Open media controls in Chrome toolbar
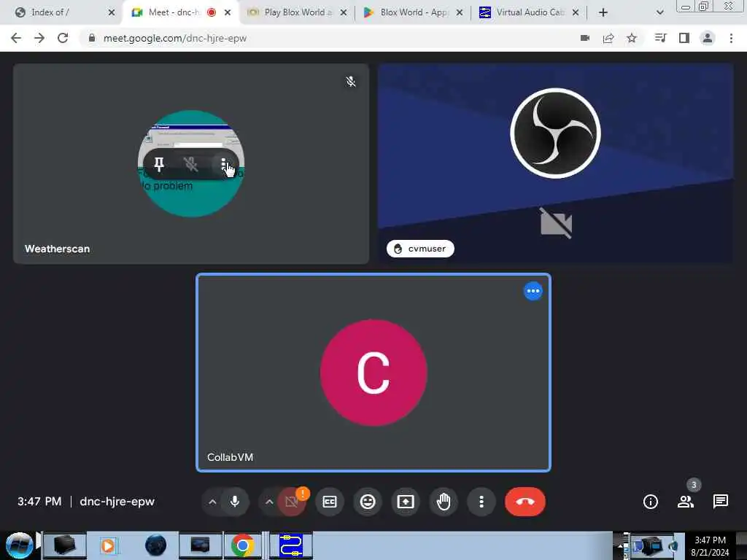 (x=661, y=38)
